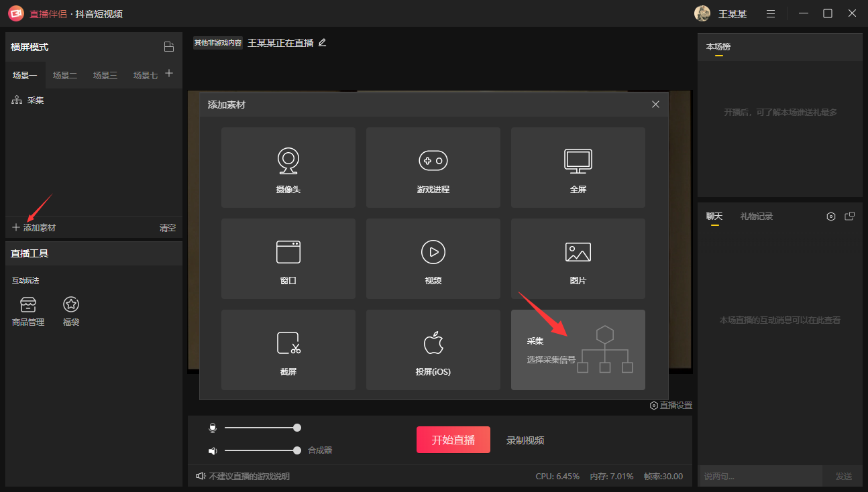The image size is (868, 492).
Task: Open the 礼物记录 gift record tab
Action: point(757,217)
